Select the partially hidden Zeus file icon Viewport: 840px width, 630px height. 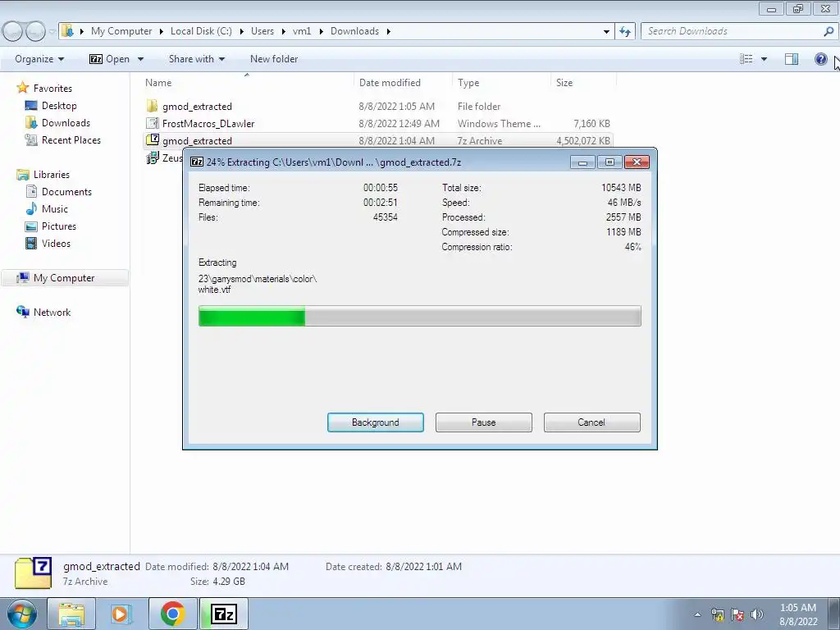tap(152, 157)
